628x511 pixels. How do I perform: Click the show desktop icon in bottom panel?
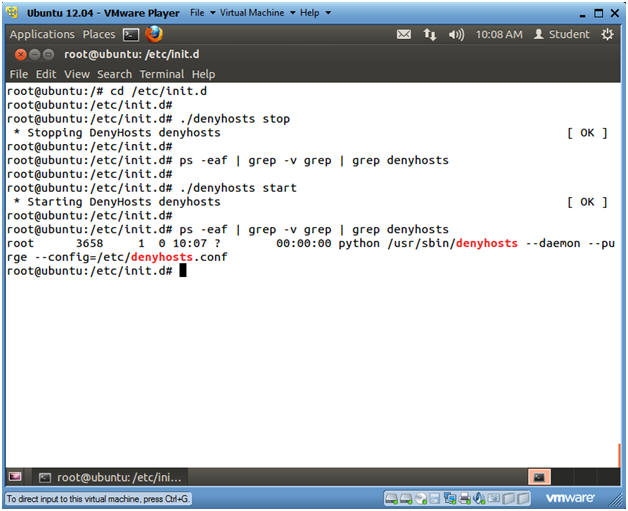15,477
